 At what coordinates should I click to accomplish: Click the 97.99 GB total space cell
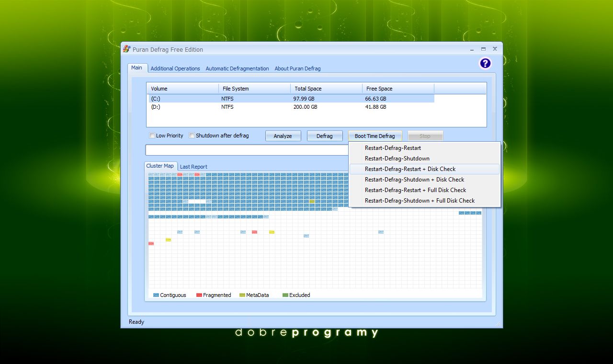click(304, 99)
